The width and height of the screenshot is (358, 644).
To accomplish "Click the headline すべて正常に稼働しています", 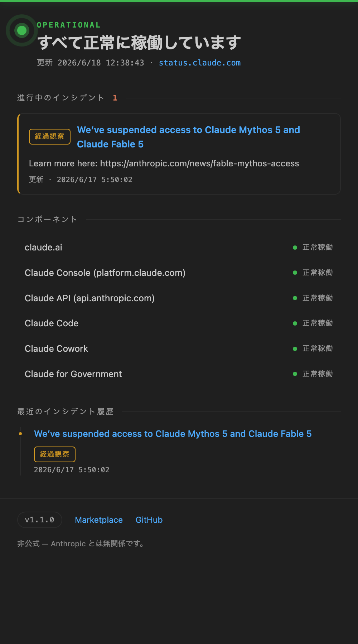I will [x=139, y=43].
